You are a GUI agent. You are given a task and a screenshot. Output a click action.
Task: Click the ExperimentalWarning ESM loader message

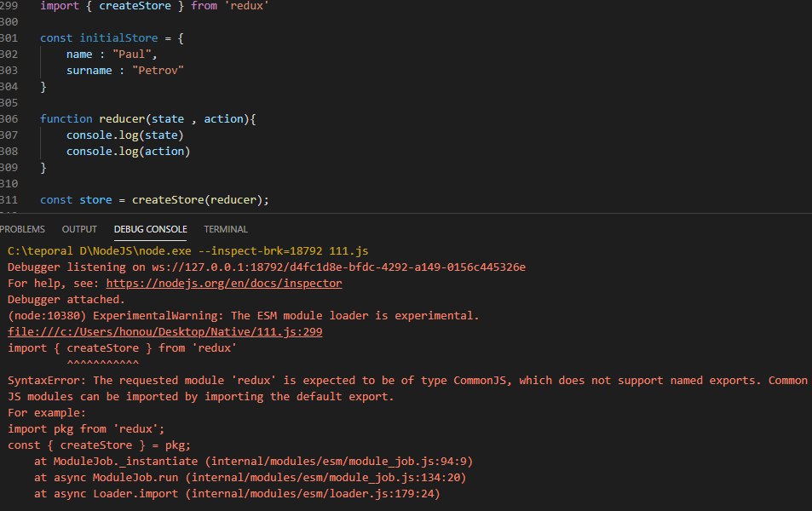[244, 316]
